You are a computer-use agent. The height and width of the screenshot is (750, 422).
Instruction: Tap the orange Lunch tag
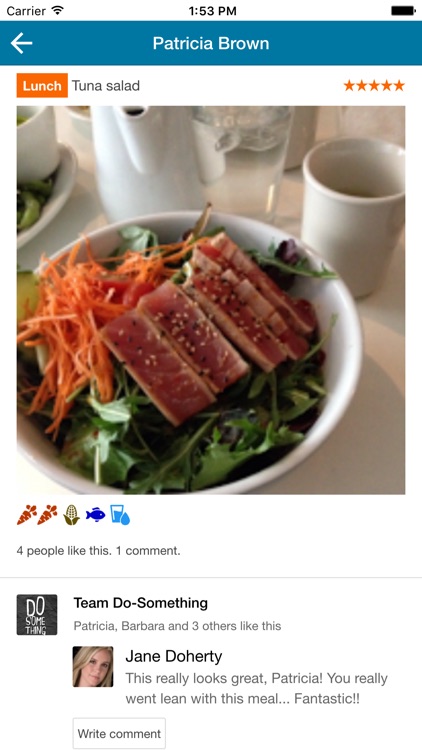click(42, 86)
